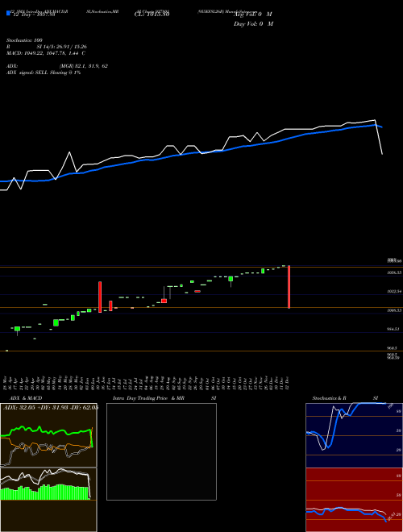Click the 'Stochastics & R' panel title
The width and height of the screenshot is (403, 532).
point(330,398)
